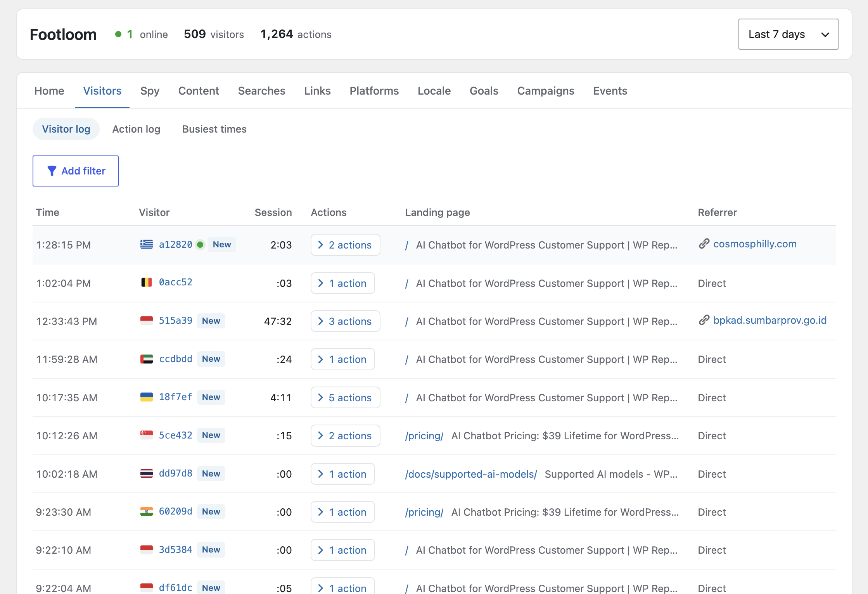This screenshot has height=594, width=868.
Task: Expand the 1 action at 1:02:04 PM
Action: 342,283
